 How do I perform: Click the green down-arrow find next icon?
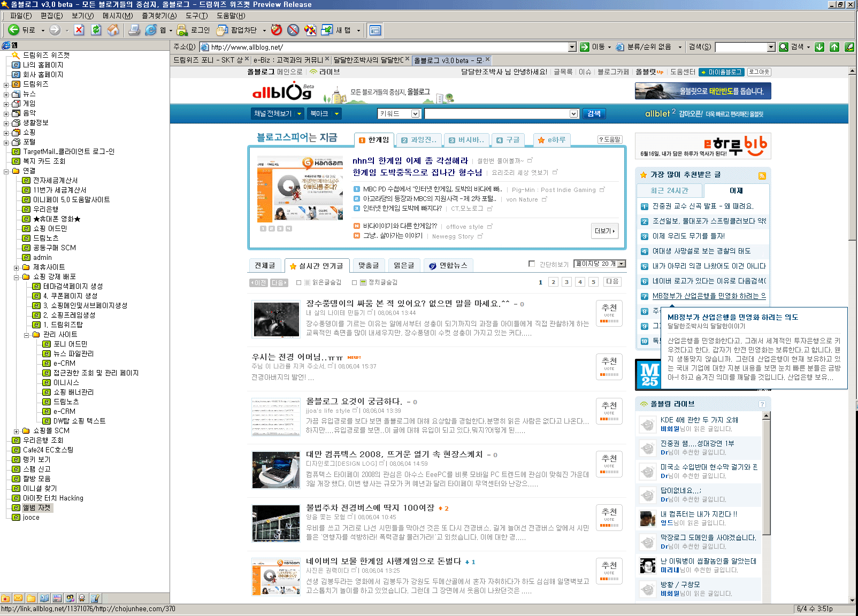pyautogui.click(x=819, y=47)
